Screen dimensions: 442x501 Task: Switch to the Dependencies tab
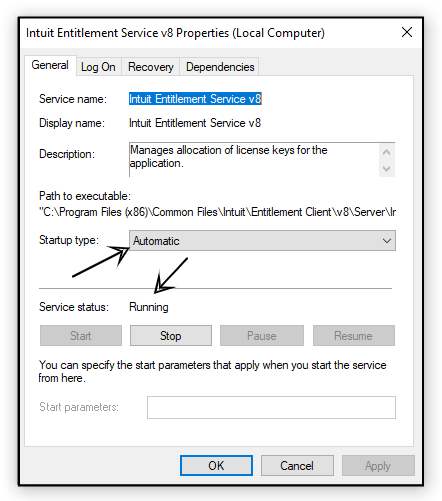pyautogui.click(x=220, y=67)
